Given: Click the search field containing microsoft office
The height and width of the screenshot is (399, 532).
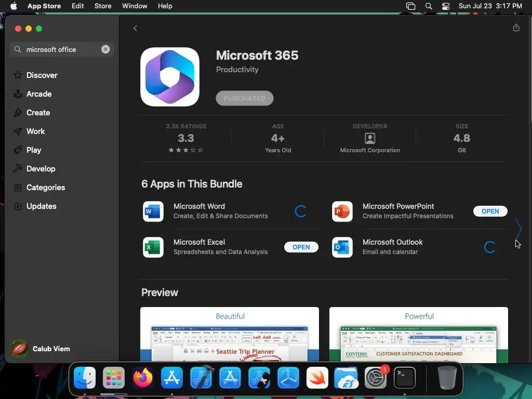Looking at the screenshot, I should click(x=61, y=49).
